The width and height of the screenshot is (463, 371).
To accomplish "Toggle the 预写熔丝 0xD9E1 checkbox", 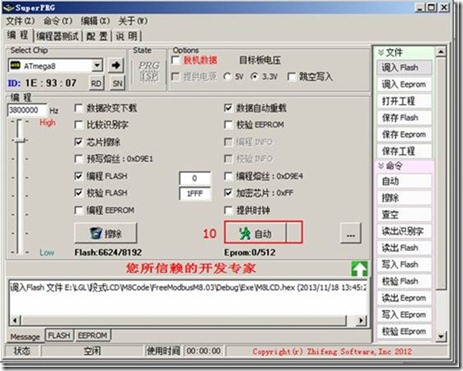I will [79, 159].
